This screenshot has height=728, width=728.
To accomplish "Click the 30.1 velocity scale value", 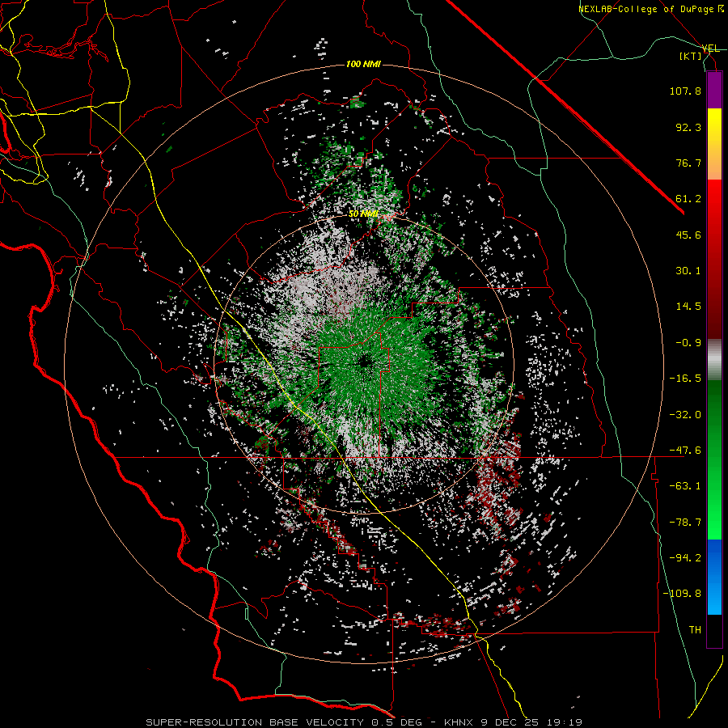I will pyautogui.click(x=688, y=271).
